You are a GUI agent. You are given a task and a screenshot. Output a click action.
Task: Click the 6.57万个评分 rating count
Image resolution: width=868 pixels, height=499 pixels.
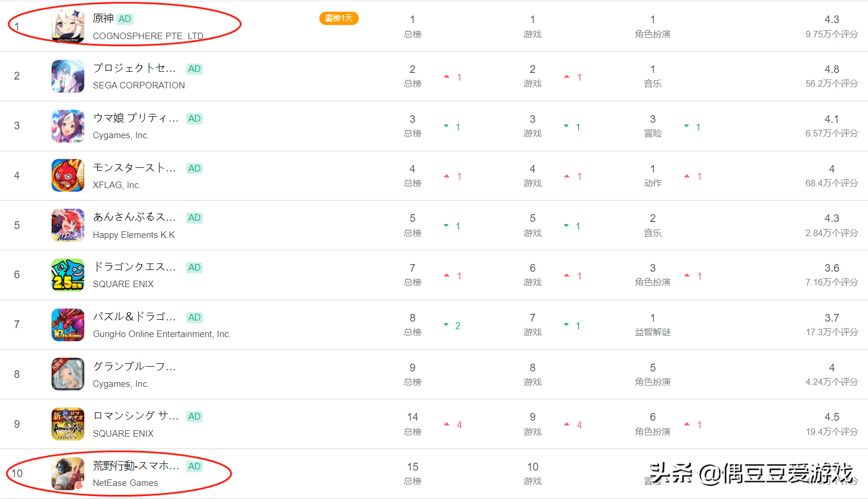(x=832, y=134)
